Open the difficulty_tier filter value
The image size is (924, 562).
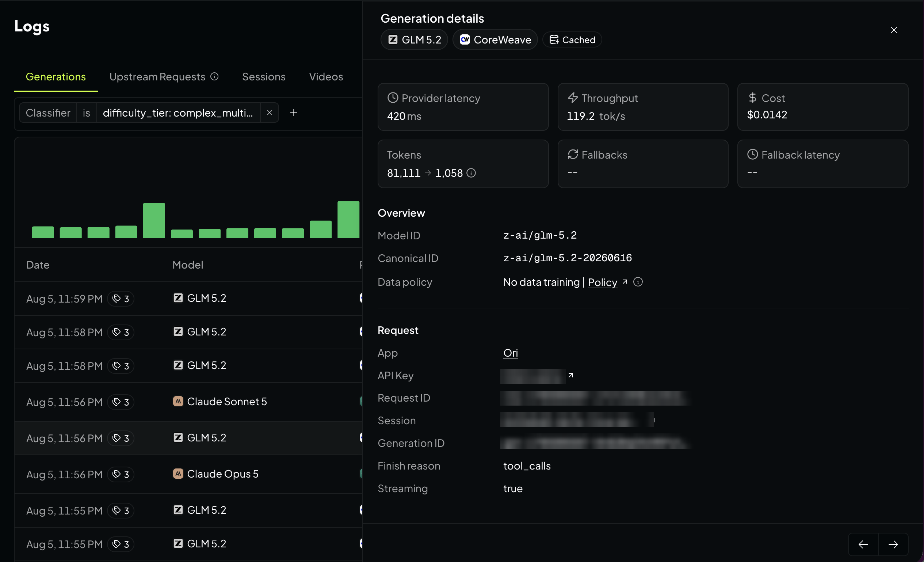[178, 113]
